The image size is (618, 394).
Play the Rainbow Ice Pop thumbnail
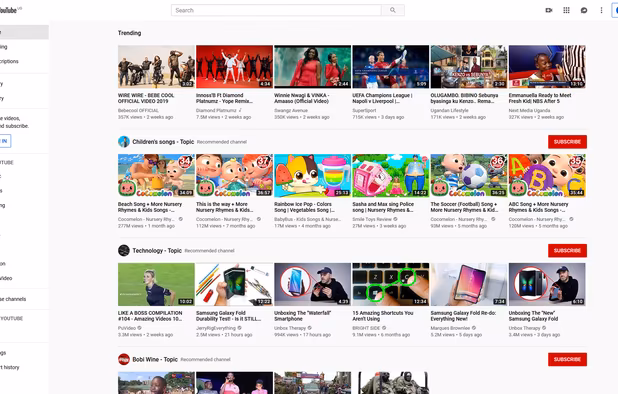pos(313,175)
